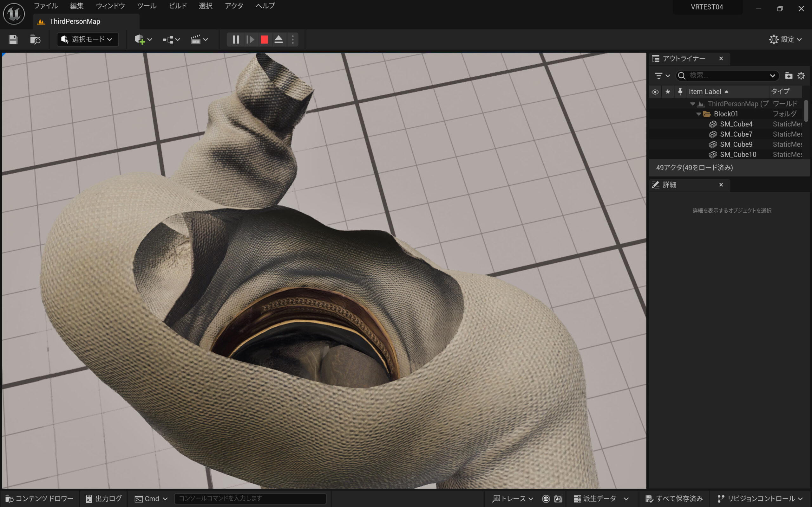This screenshot has height=507, width=812.
Task: Open outliner settings gear icon
Action: coord(801,76)
